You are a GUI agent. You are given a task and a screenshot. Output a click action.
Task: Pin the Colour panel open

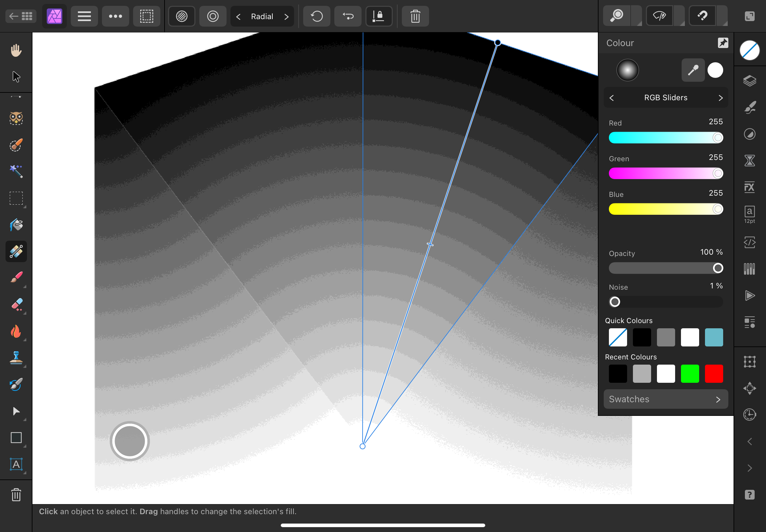pyautogui.click(x=723, y=43)
